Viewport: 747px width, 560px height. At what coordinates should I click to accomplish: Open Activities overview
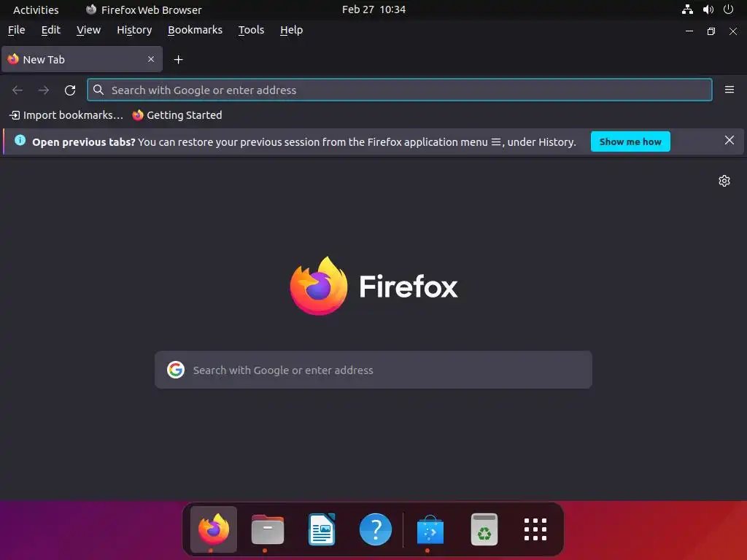(x=36, y=9)
